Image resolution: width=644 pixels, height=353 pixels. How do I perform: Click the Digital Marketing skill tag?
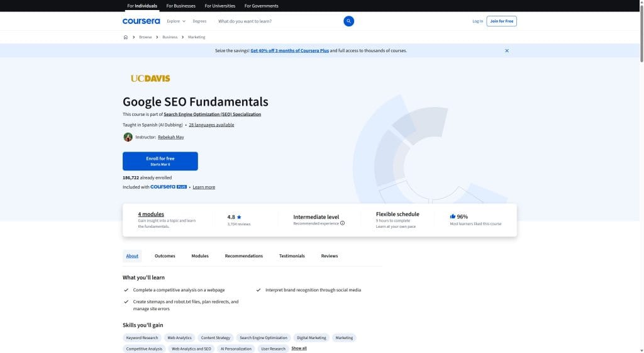312,338
